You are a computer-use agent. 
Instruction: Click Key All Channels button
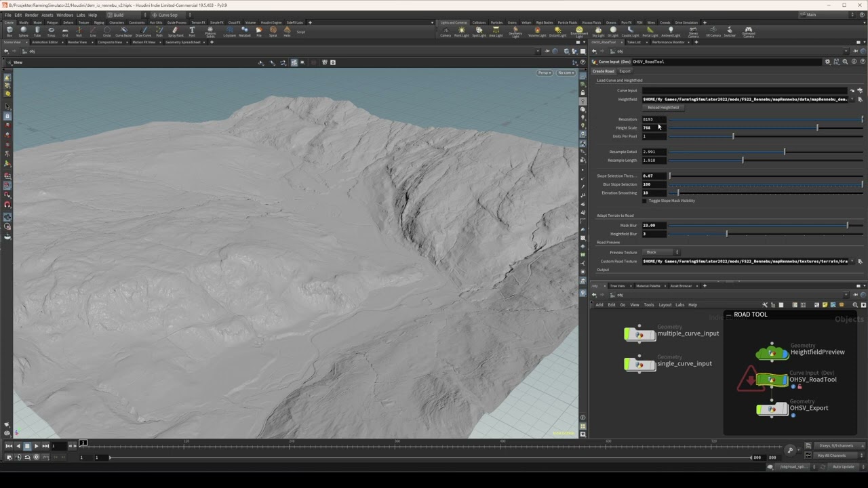(x=831, y=455)
